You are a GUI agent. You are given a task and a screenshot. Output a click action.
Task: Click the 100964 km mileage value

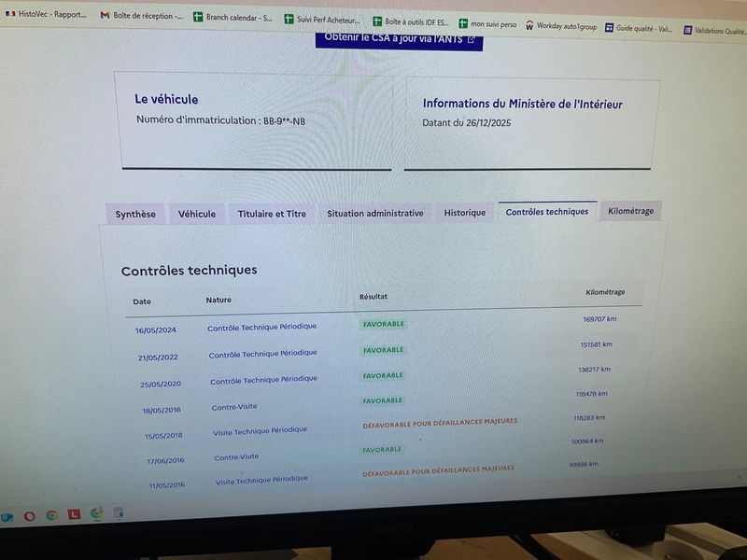pyautogui.click(x=587, y=441)
